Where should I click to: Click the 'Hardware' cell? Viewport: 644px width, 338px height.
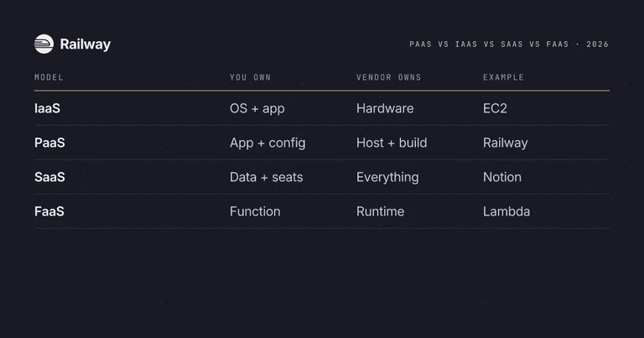click(385, 108)
